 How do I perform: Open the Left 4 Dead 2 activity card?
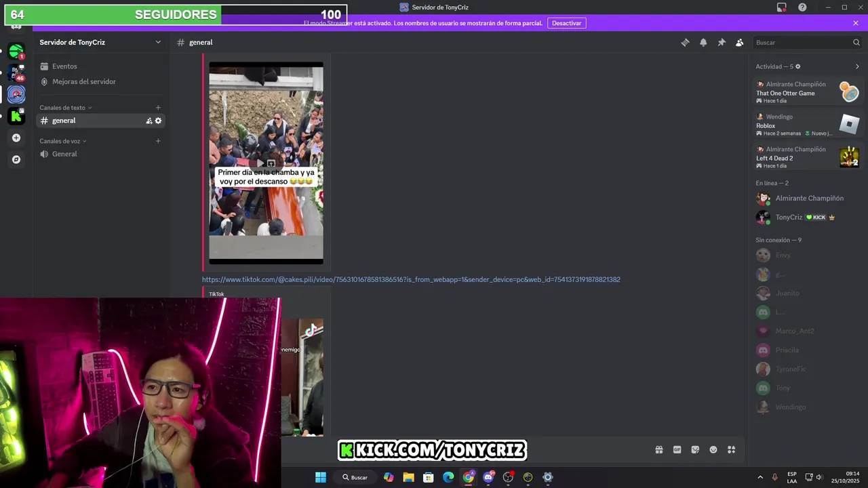click(808, 157)
